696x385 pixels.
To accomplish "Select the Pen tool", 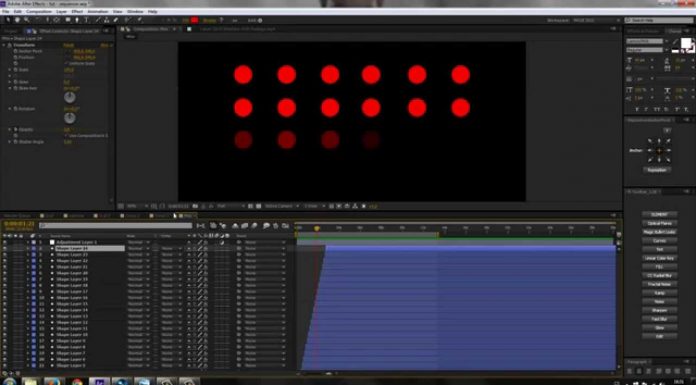I will [77, 20].
